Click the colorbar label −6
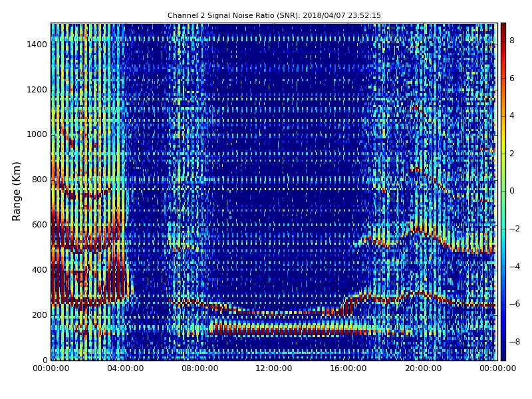 pos(515,304)
